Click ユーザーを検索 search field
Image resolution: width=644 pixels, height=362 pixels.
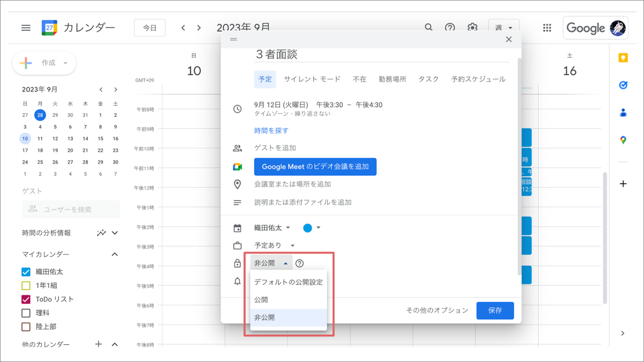(x=71, y=209)
